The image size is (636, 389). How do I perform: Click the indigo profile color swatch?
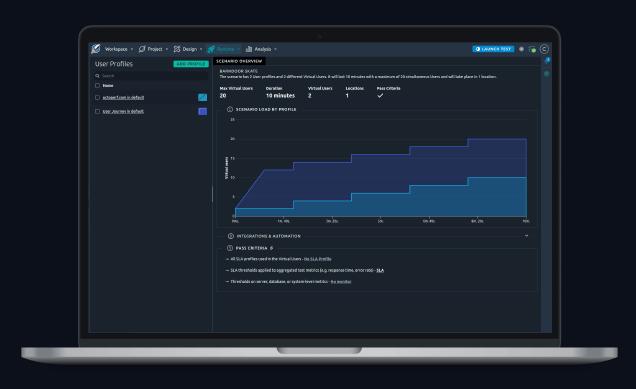point(202,111)
